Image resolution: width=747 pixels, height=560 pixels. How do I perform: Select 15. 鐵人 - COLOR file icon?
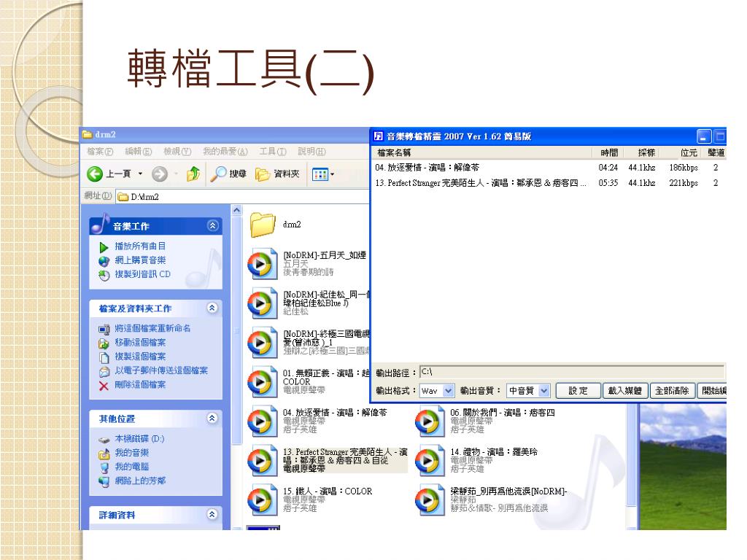[262, 500]
